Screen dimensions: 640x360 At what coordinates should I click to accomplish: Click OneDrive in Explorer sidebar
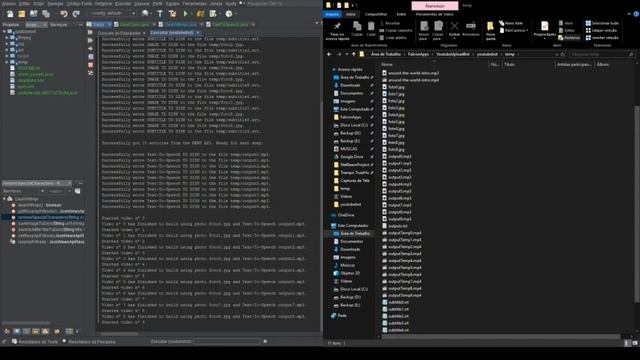[x=342, y=215]
